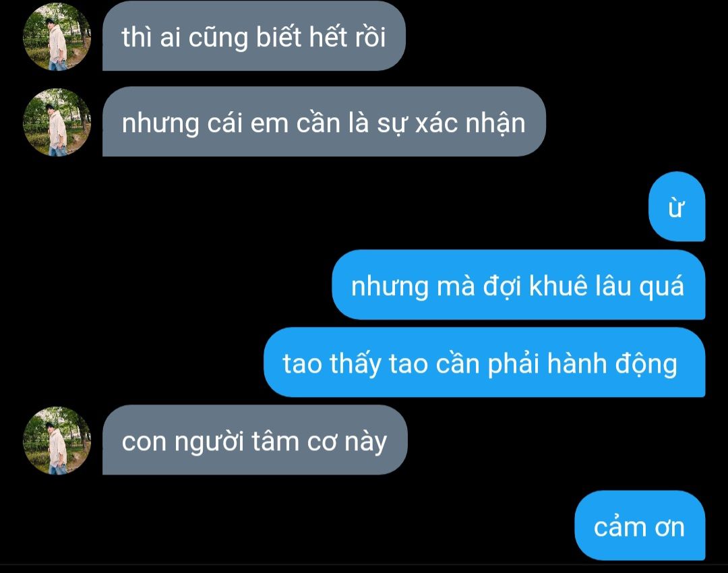This screenshot has width=728, height=573.
Task: Click the 'tao thấy tao cần phải hành động' bubble
Action: click(x=485, y=362)
